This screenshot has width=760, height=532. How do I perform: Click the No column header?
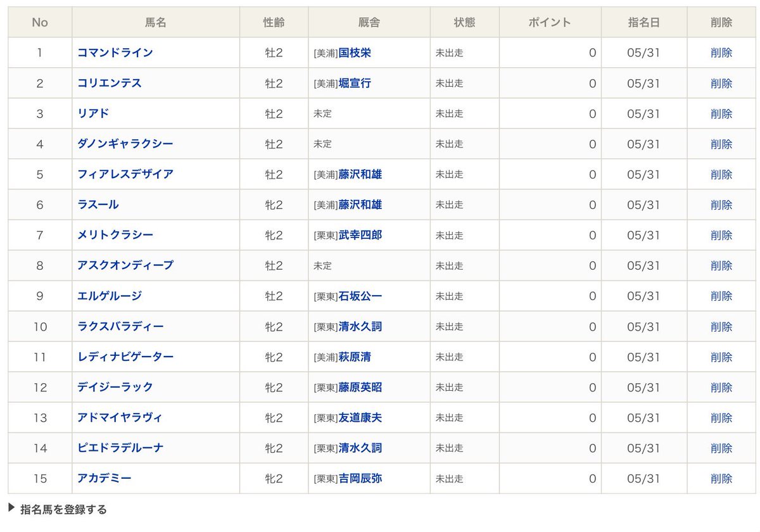(40, 22)
